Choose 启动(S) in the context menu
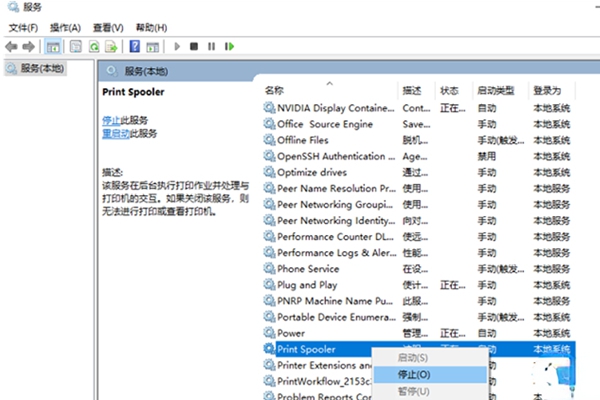Screen dimensions: 600x400 click(430, 358)
